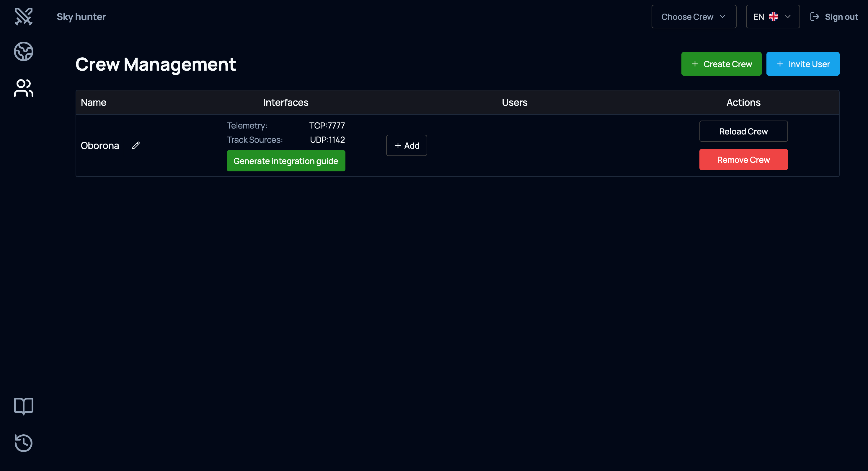Screen dimensions: 868x471
Task: Click the UK flag language icon
Action: click(x=773, y=17)
